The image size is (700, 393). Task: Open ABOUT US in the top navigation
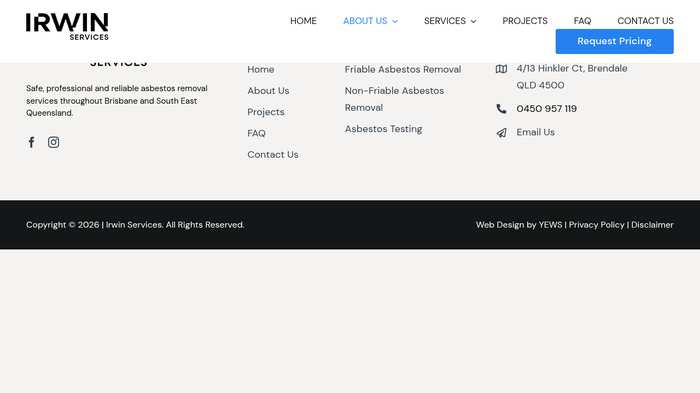(x=365, y=21)
